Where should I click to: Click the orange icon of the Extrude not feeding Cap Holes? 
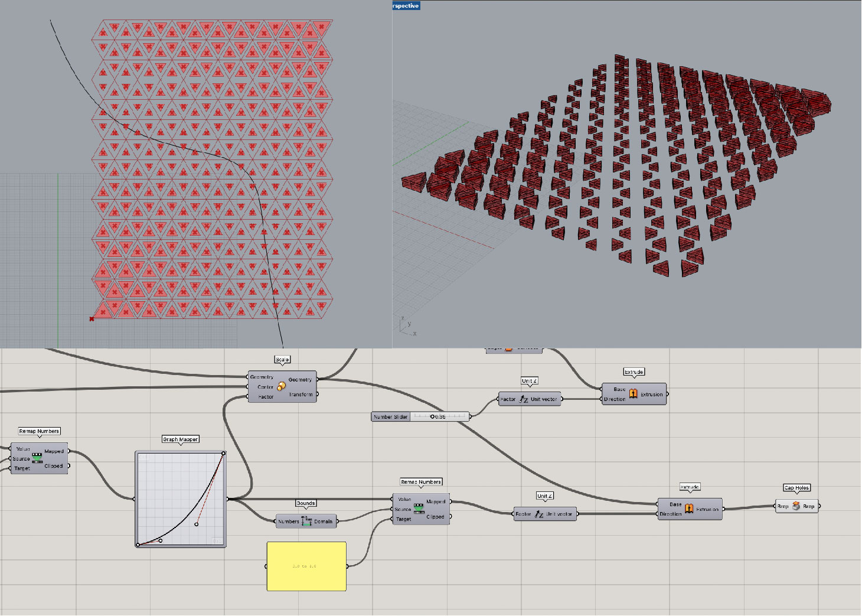point(633,393)
